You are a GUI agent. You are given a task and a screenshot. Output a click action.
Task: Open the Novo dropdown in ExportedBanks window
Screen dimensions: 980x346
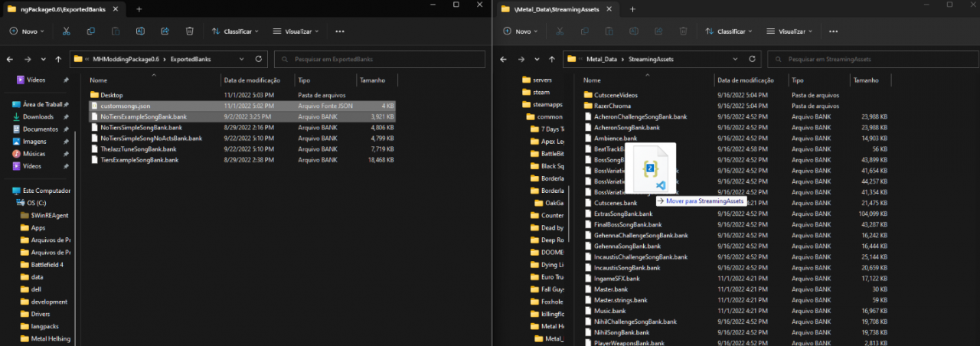pos(27,31)
